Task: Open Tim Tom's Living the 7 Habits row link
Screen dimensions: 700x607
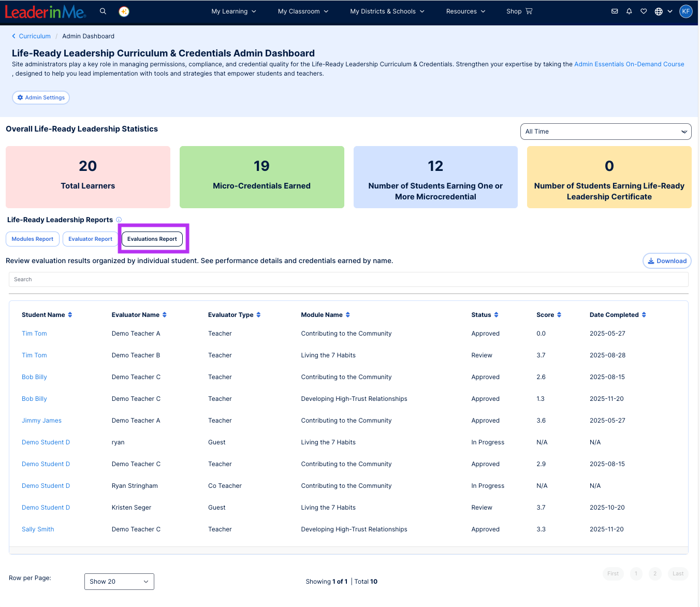Action: [34, 355]
